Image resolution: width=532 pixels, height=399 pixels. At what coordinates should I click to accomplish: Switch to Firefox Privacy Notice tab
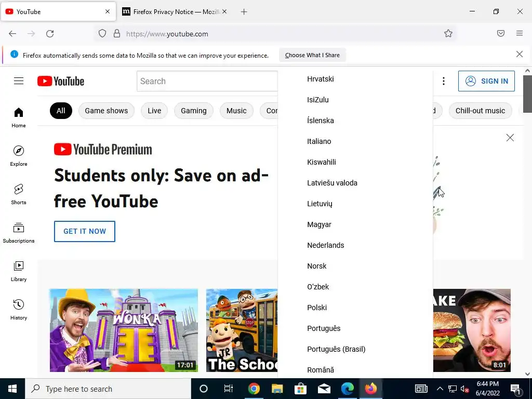click(x=175, y=11)
